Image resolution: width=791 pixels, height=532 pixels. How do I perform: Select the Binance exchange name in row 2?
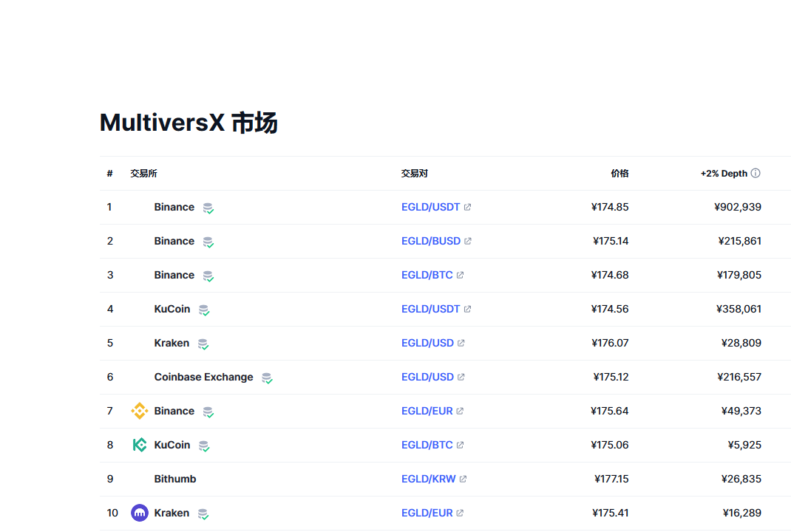click(x=174, y=241)
